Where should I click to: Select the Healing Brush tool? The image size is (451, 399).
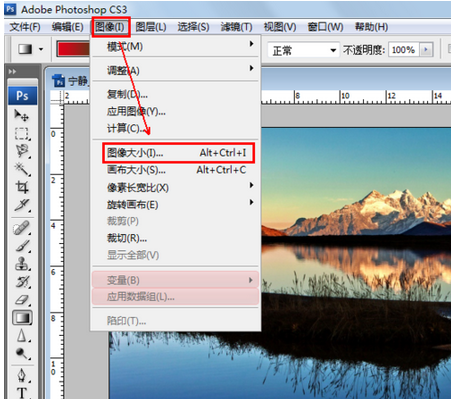point(22,228)
